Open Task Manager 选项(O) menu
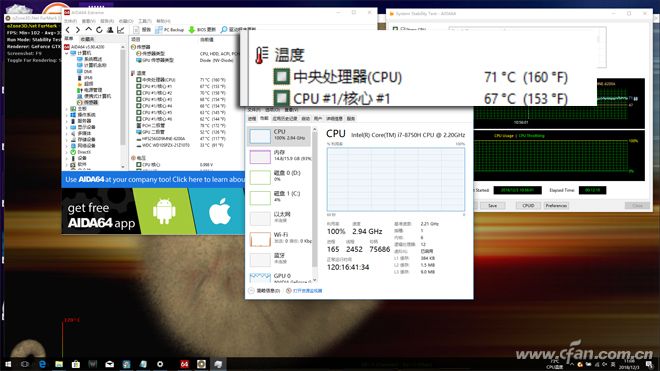This screenshot has width=660, height=371. (272, 110)
